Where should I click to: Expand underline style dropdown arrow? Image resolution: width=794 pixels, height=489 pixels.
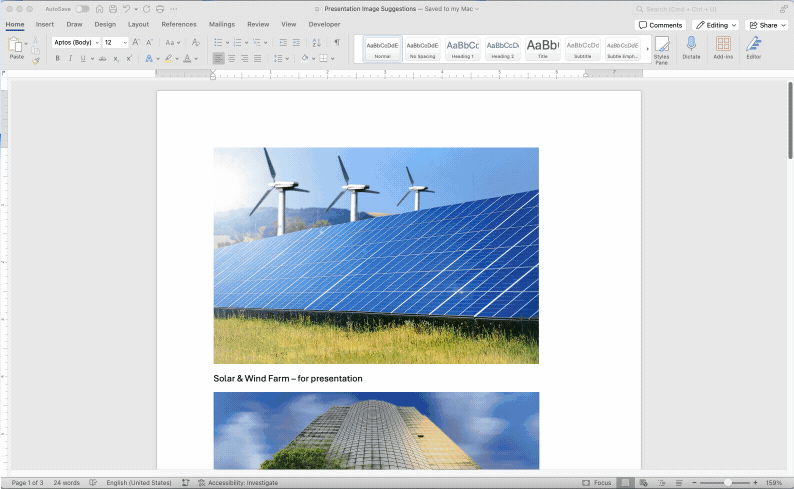[92, 59]
